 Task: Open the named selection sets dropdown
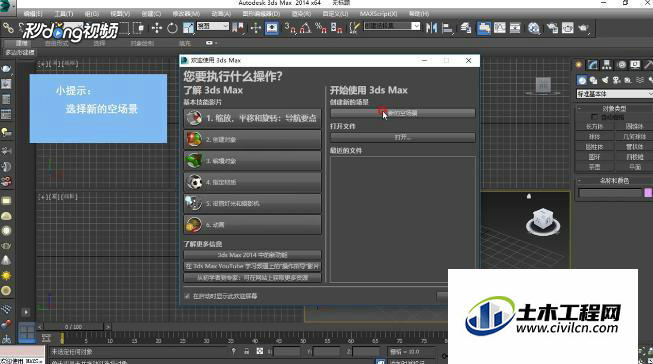click(392, 26)
